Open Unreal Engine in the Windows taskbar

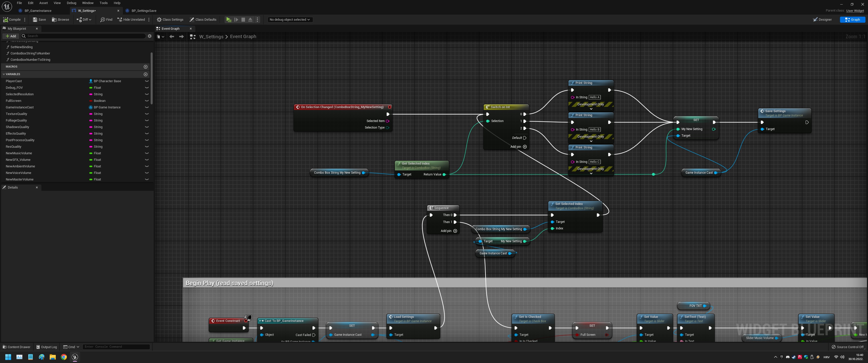(75, 357)
